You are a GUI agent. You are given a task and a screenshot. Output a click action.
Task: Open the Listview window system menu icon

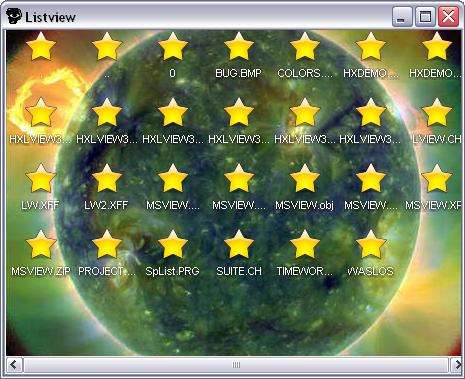coord(14,16)
